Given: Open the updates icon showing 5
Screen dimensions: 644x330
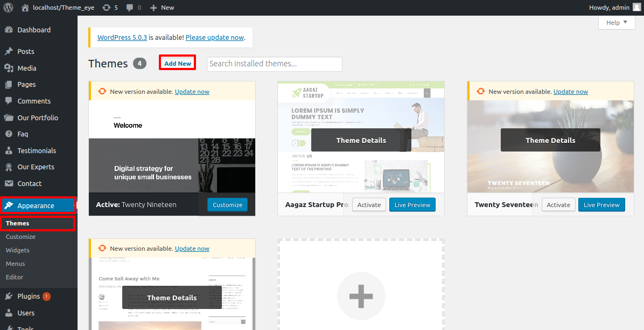Looking at the screenshot, I should (107, 8).
